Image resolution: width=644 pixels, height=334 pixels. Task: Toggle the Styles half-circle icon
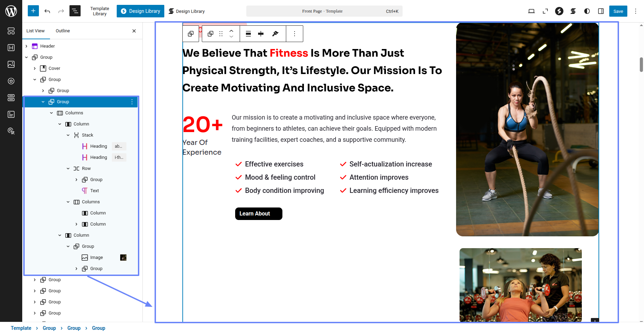(587, 11)
